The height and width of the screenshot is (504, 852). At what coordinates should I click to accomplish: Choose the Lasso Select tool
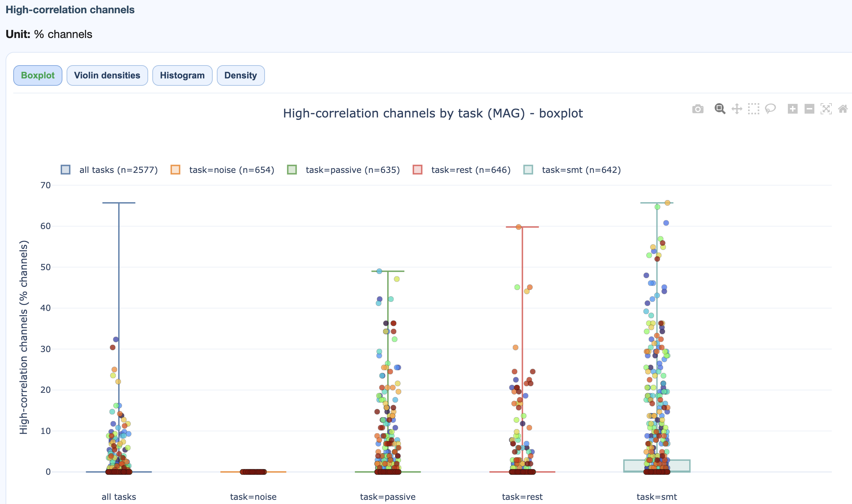coord(770,109)
